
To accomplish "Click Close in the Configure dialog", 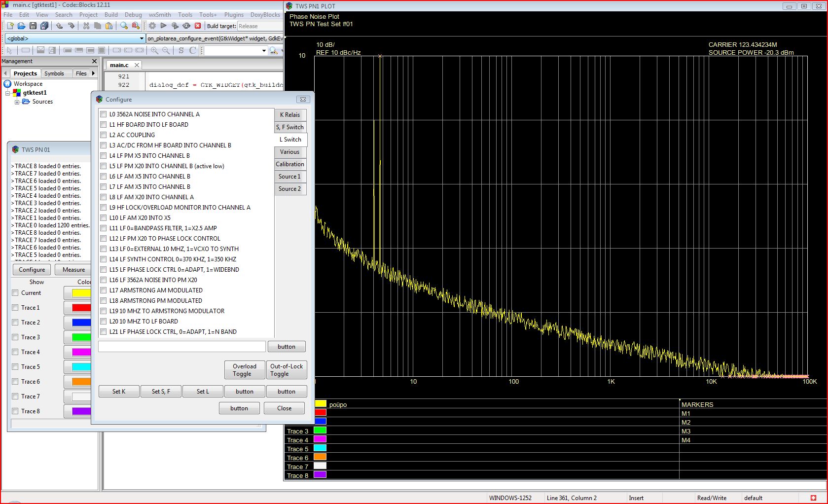I will coord(284,408).
